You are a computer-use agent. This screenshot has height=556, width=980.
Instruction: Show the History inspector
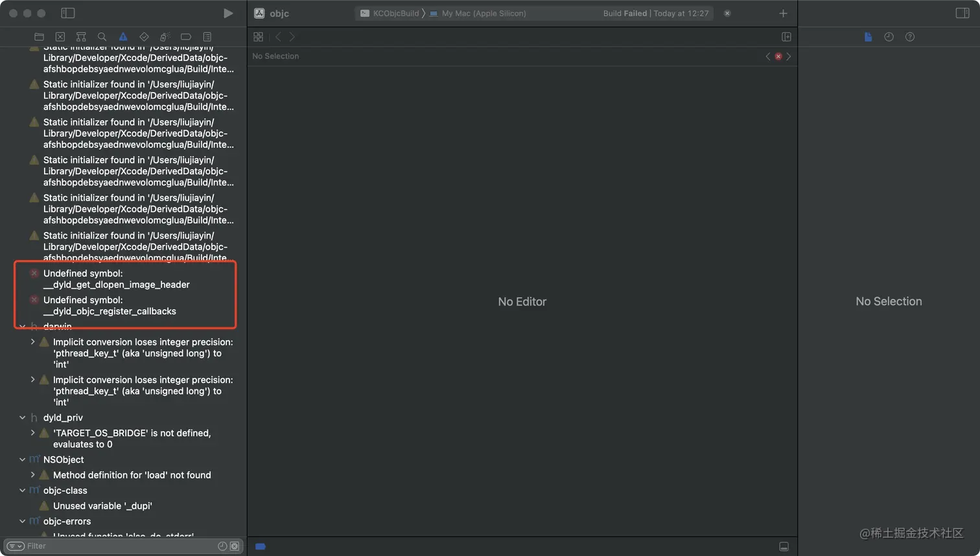point(889,37)
